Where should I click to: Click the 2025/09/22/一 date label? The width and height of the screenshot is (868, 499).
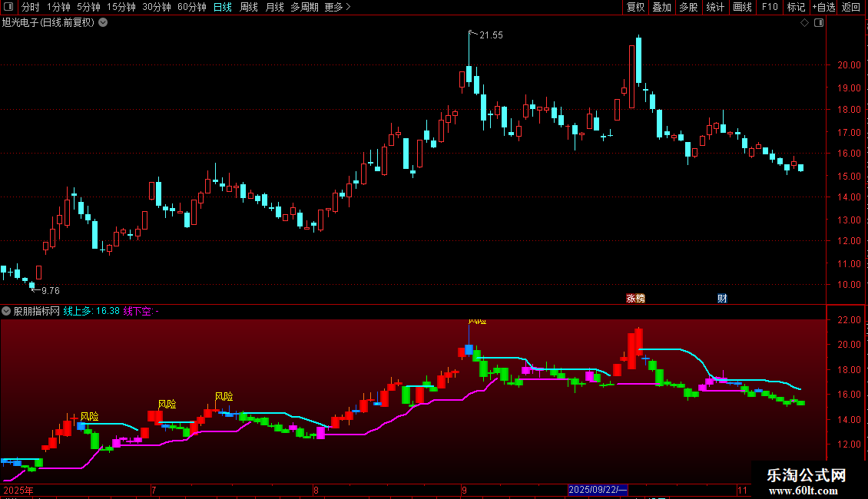[598, 490]
